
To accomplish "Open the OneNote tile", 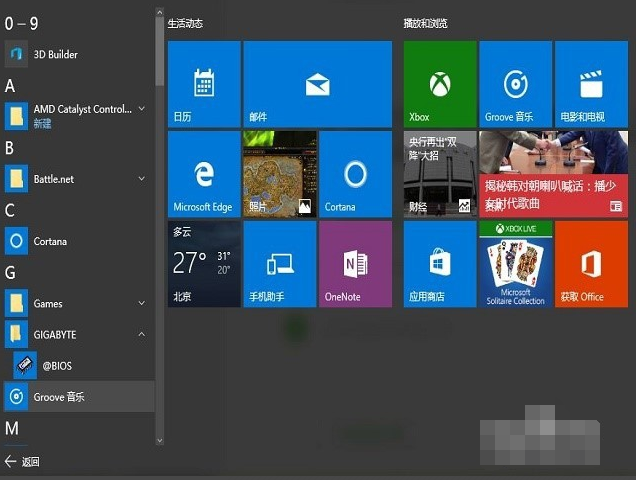I will coord(355,264).
